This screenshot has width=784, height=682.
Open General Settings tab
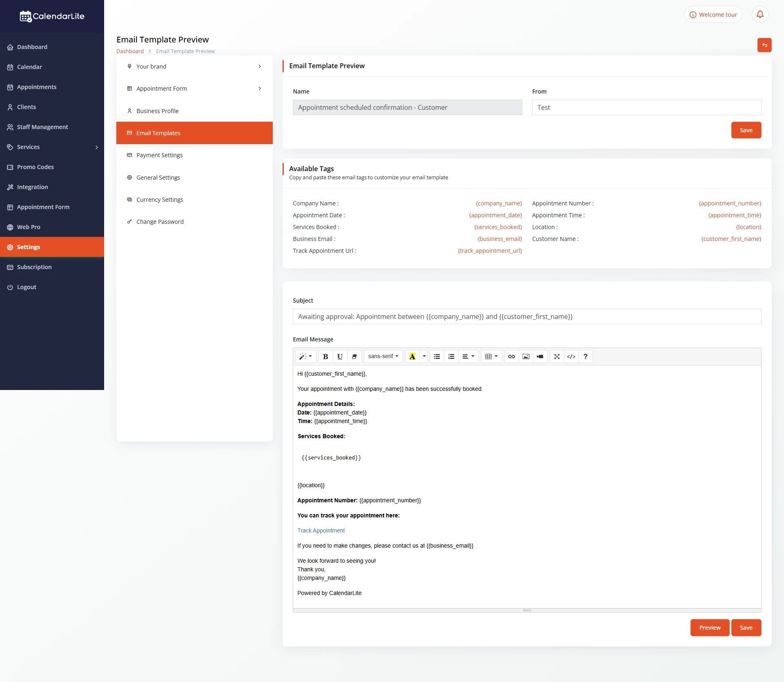(194, 177)
